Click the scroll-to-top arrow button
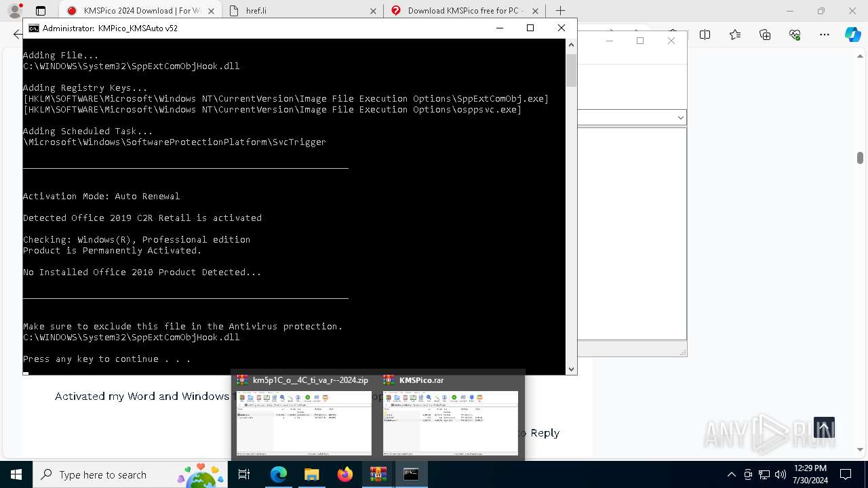Viewport: 868px width, 488px height. (x=824, y=428)
